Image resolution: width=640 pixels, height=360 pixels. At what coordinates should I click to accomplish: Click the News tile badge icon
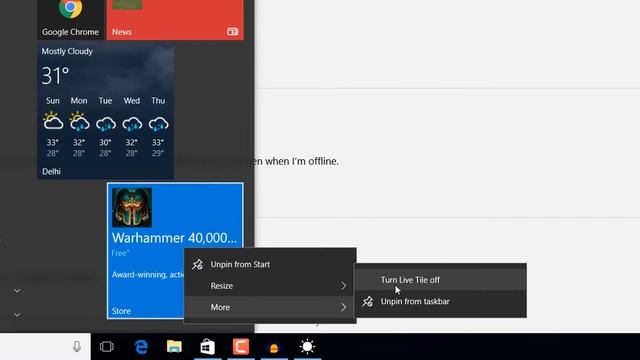tap(233, 31)
